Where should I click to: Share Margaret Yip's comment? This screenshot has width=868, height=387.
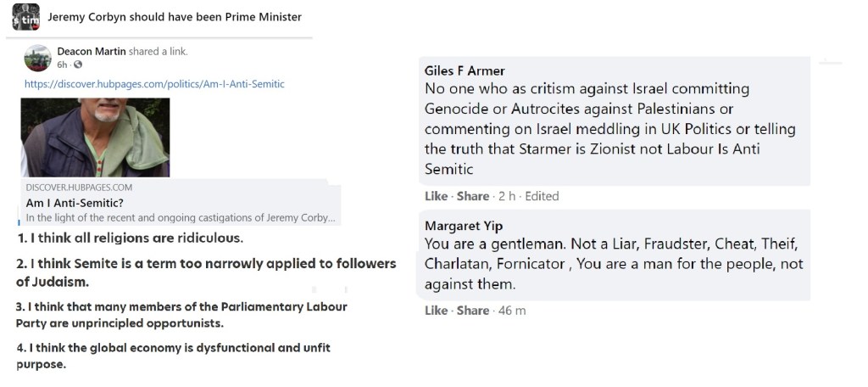click(x=473, y=311)
